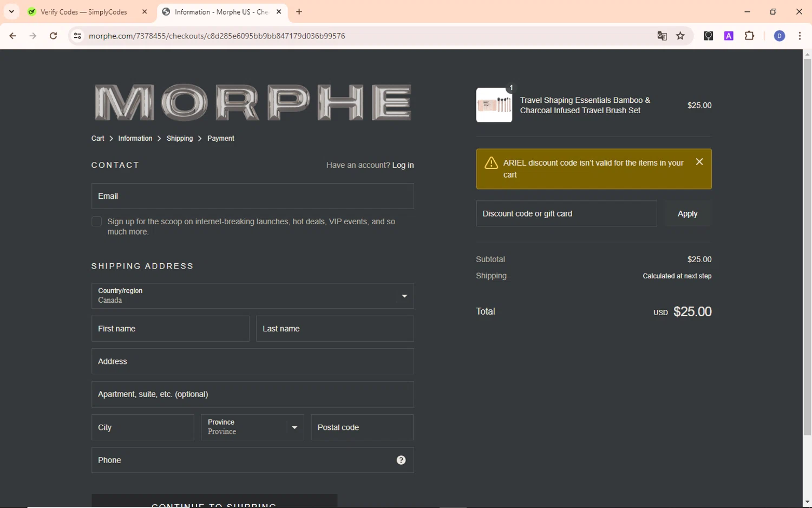Open the tab search dropdown arrow
This screenshot has height=508, width=812.
11,11
